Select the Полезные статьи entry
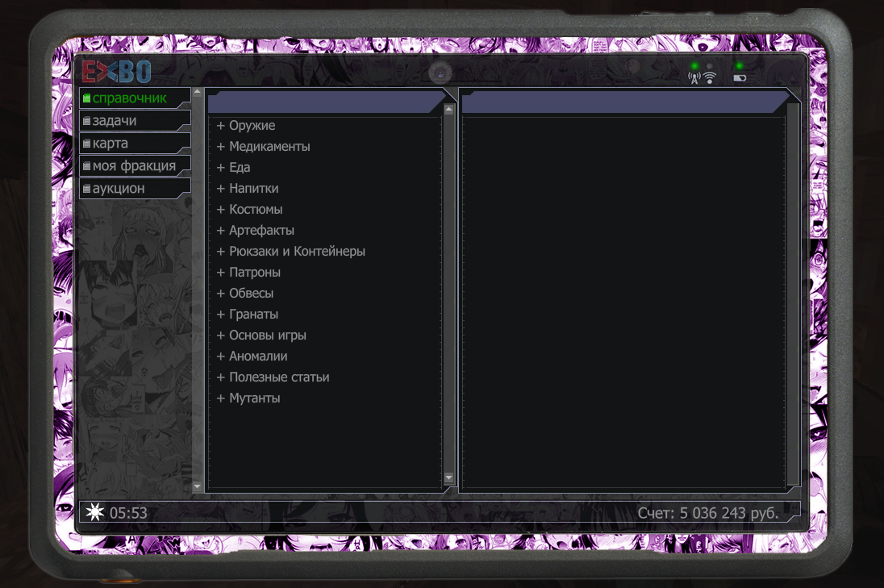The width and height of the screenshot is (884, 588). click(x=279, y=377)
